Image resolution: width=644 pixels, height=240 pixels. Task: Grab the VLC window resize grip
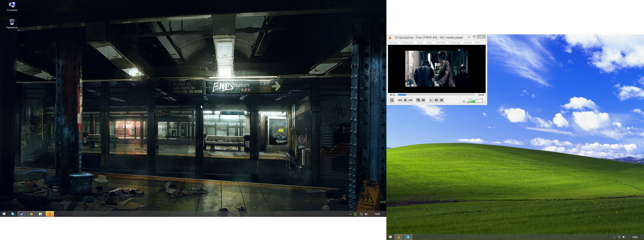(x=484, y=102)
